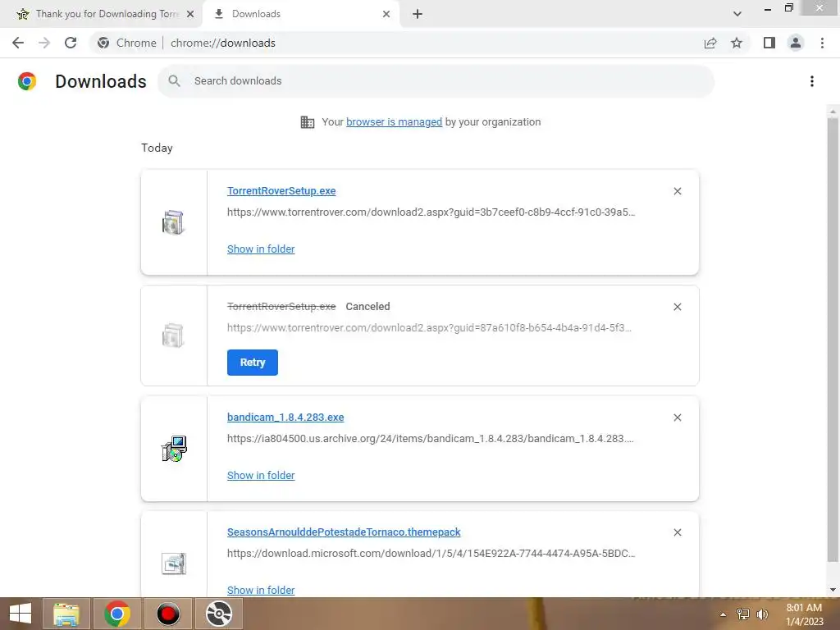Viewport: 840px width, 630px height.
Task: Remove bandicam_1.8.4.283.exe from list
Action: (x=678, y=418)
